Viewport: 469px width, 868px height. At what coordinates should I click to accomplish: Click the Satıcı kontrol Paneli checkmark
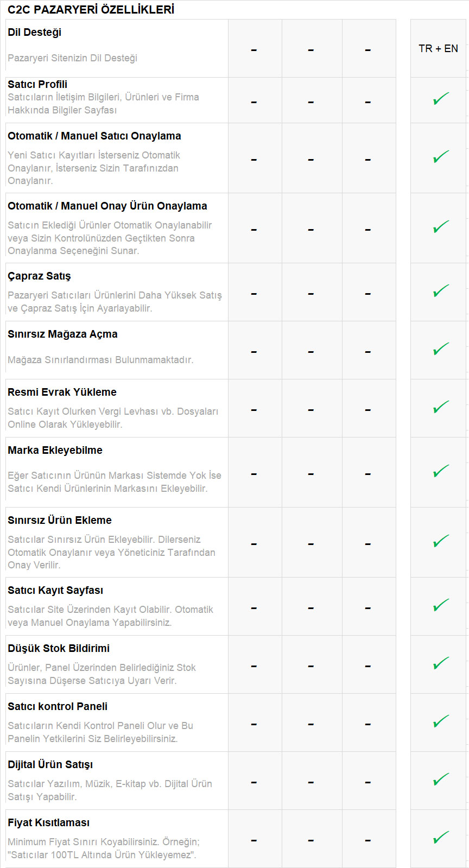pyautogui.click(x=440, y=721)
